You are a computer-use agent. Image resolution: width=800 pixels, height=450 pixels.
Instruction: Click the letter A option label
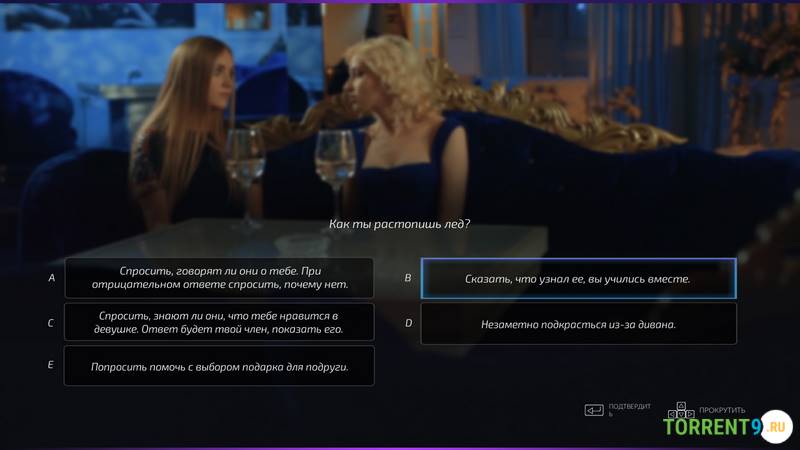pos(52,278)
